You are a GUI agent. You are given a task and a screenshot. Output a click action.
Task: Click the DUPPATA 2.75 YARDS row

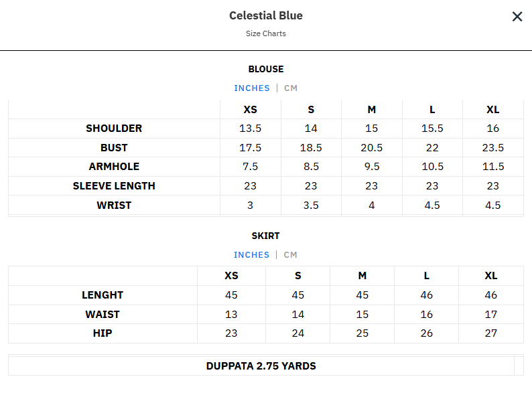click(261, 366)
